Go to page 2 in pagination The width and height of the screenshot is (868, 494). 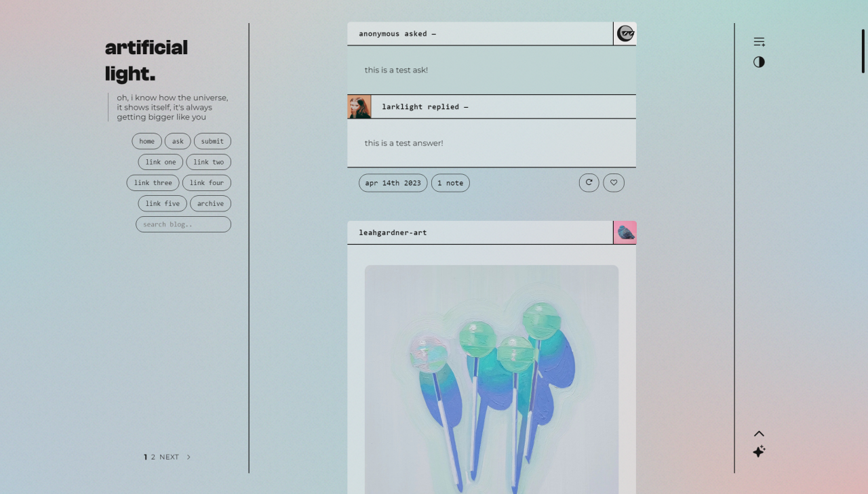click(x=153, y=457)
